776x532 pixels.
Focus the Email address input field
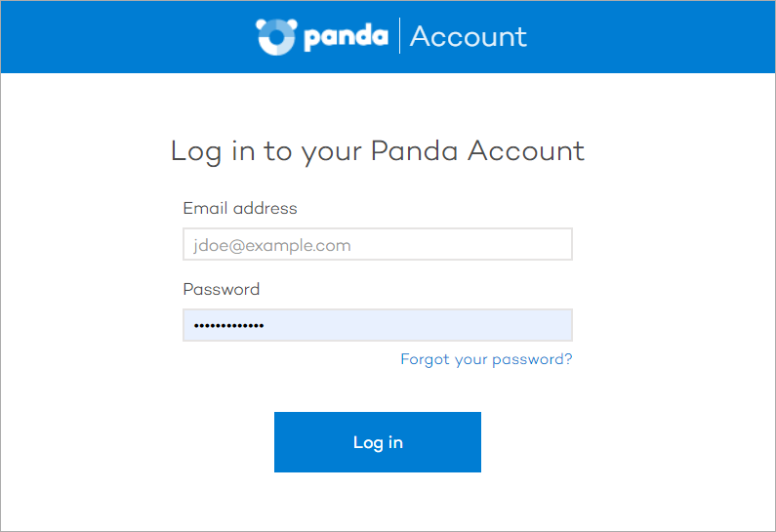[x=377, y=245]
